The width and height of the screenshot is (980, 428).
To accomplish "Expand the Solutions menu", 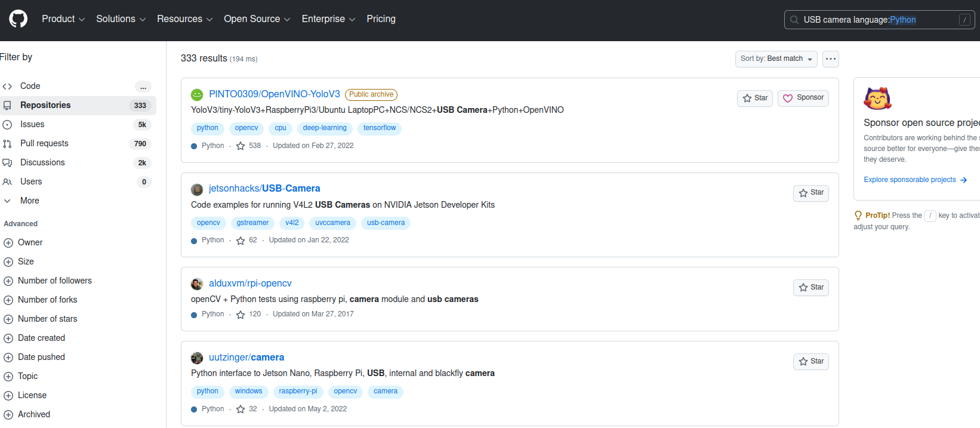I will [x=121, y=19].
